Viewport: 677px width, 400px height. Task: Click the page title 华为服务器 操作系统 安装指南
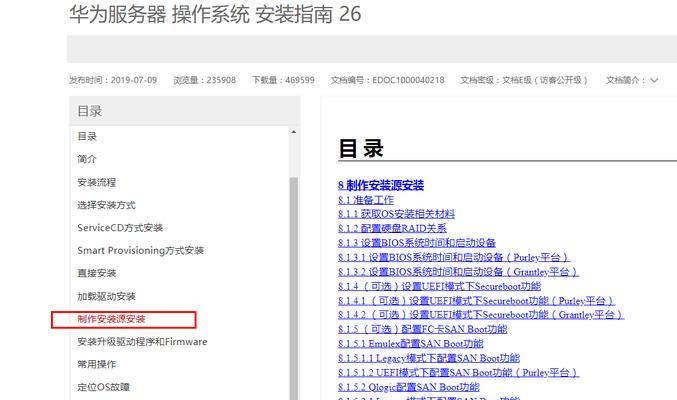(x=215, y=14)
